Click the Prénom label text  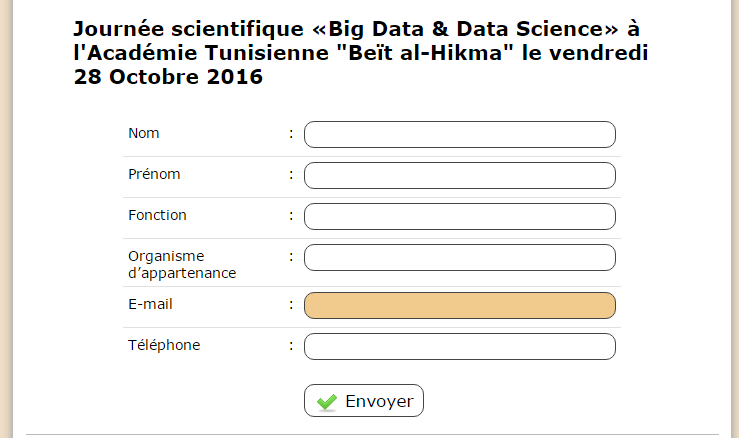[154, 174]
